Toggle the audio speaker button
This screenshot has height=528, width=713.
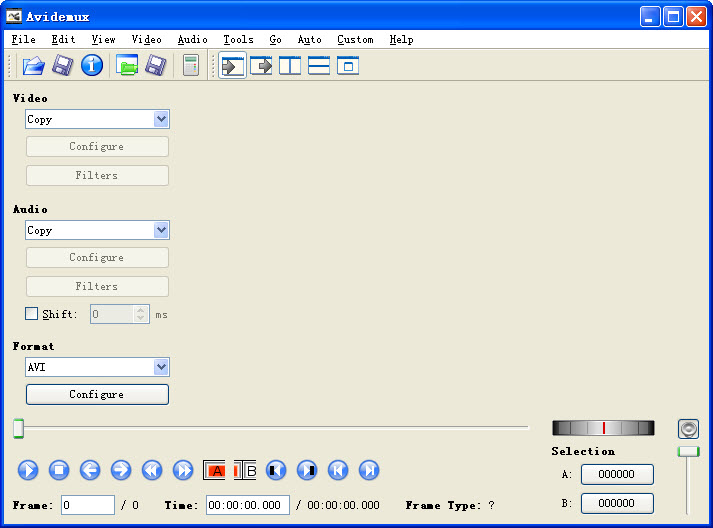tap(688, 429)
